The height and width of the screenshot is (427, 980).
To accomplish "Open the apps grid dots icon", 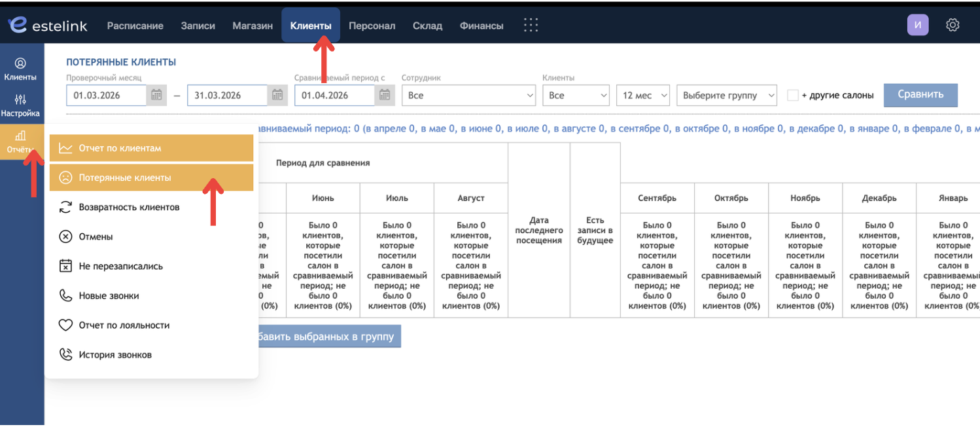I will pyautogui.click(x=531, y=26).
